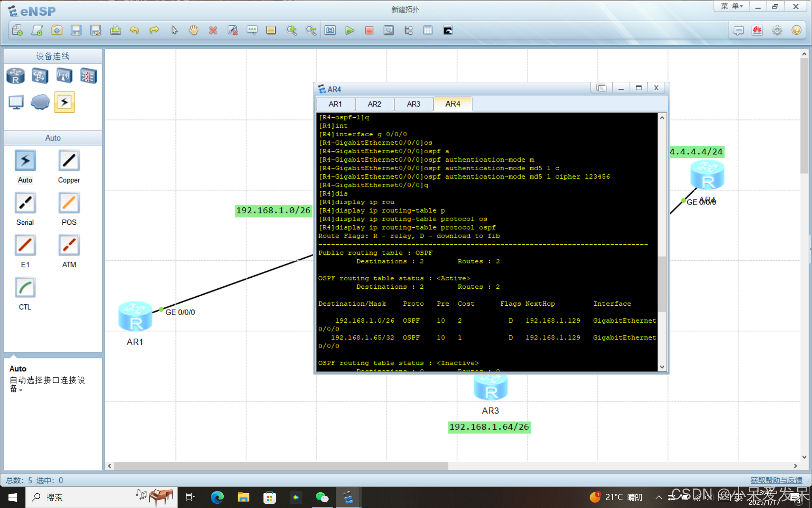This screenshot has width=812, height=508.
Task: Open the settings gear icon
Action: coord(777,30)
